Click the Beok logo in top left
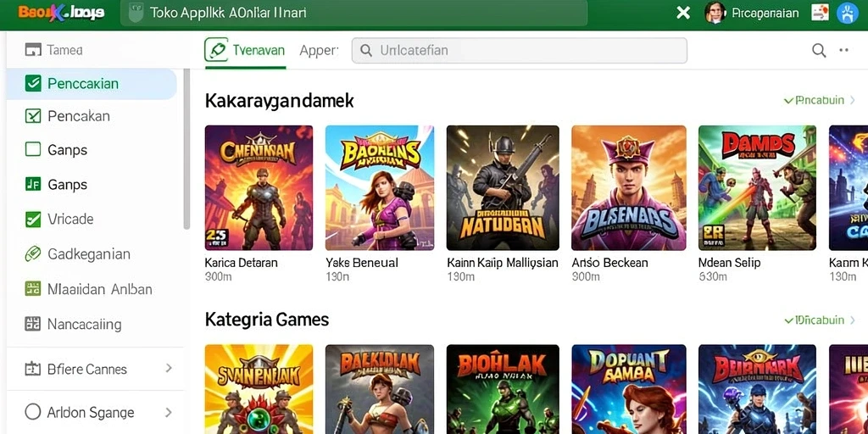 point(61,13)
